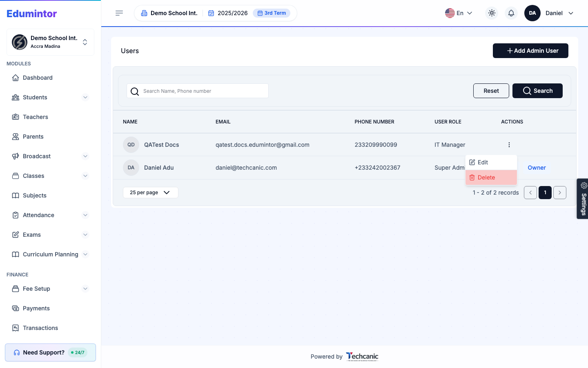
Task: Click the Transactions icon in sidebar
Action: point(16,328)
